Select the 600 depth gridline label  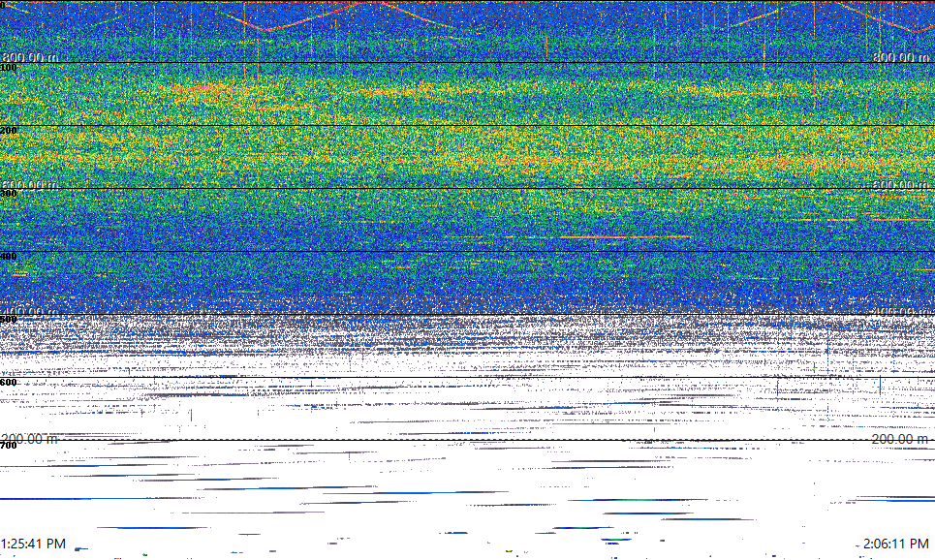[9, 383]
